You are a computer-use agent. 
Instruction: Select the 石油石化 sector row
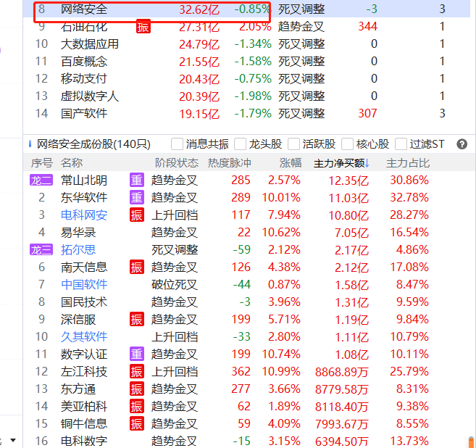click(x=246, y=27)
